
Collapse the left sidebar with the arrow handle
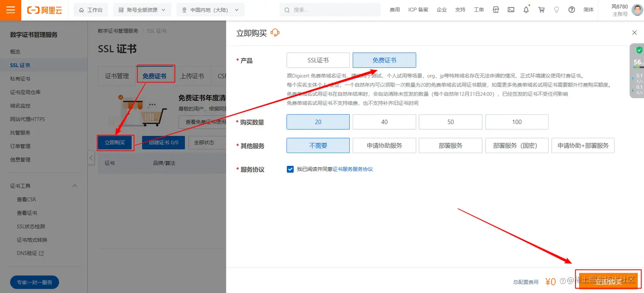click(x=91, y=158)
